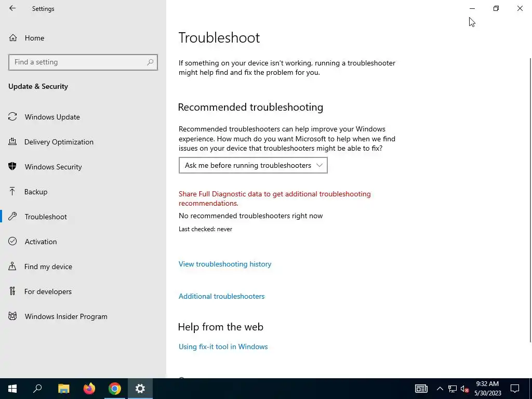Image resolution: width=532 pixels, height=399 pixels.
Task: Open the Delivery Optimization section
Action: pos(83,142)
